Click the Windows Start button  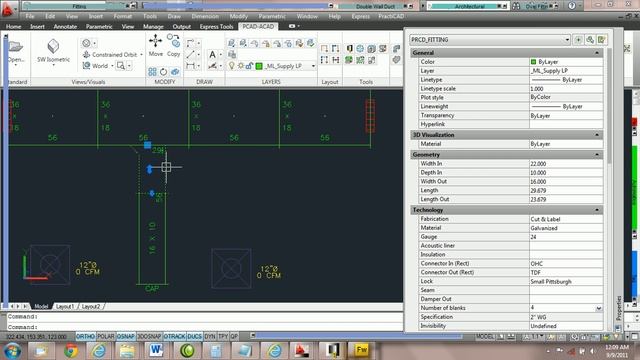coord(13,350)
